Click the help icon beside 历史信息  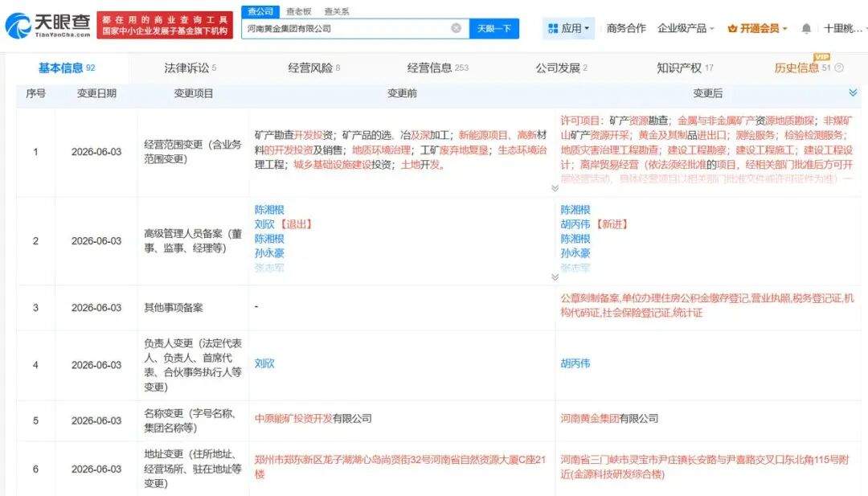(839, 68)
